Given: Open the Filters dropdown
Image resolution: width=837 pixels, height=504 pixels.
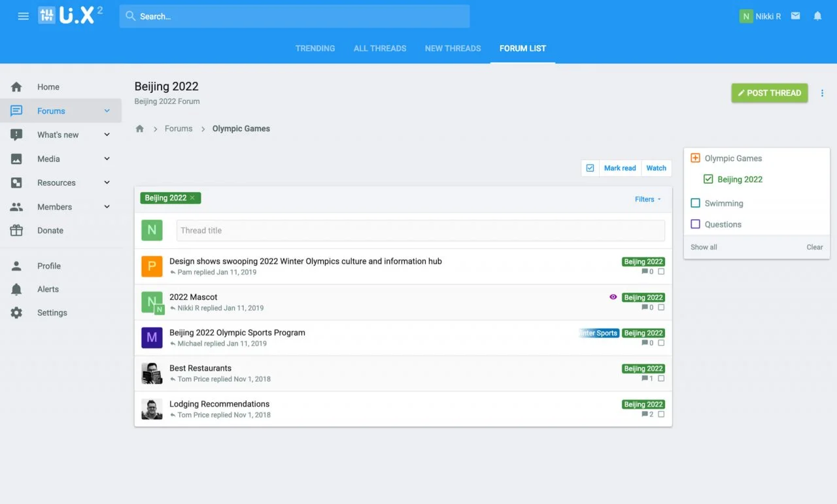Looking at the screenshot, I should [x=647, y=199].
